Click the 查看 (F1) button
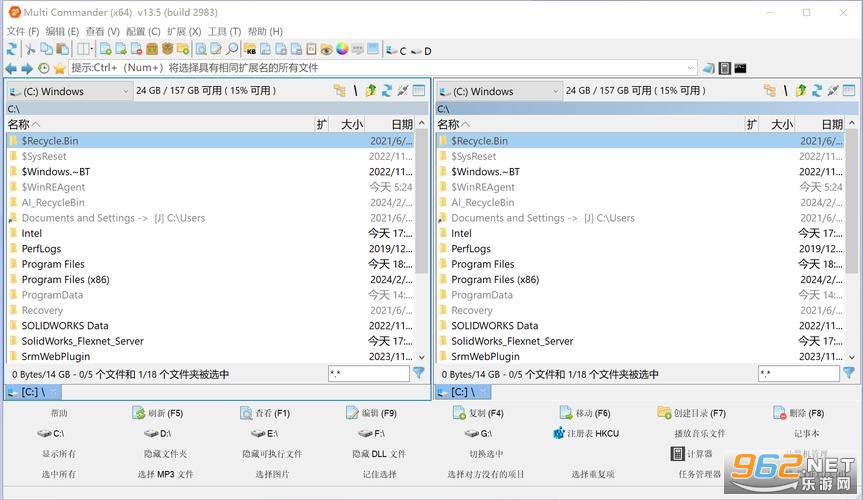863x500 pixels. [x=265, y=413]
